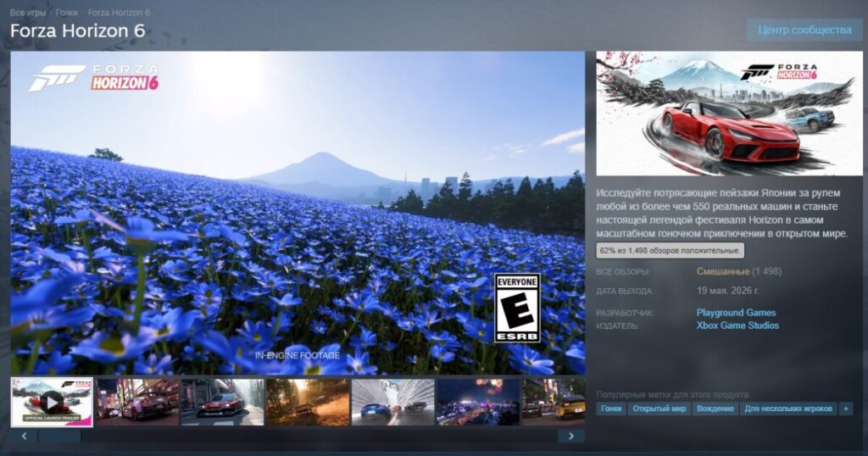
Task: Click the 'Forza Horizon 6' page title
Action: 77,31
